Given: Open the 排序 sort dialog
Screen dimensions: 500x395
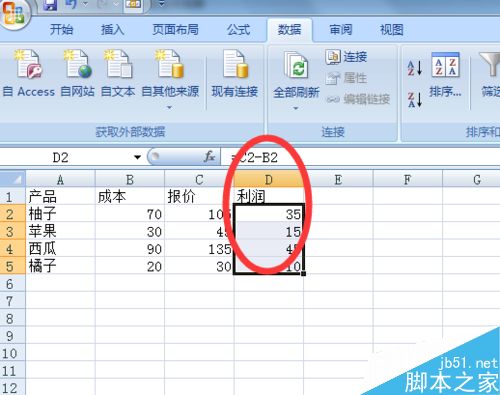Looking at the screenshot, I should point(445,75).
